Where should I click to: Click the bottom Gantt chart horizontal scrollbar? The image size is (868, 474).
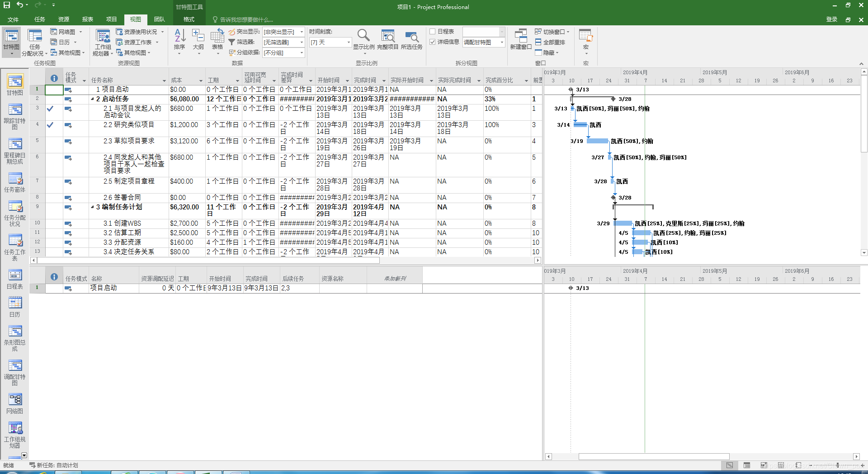[x=654, y=457]
